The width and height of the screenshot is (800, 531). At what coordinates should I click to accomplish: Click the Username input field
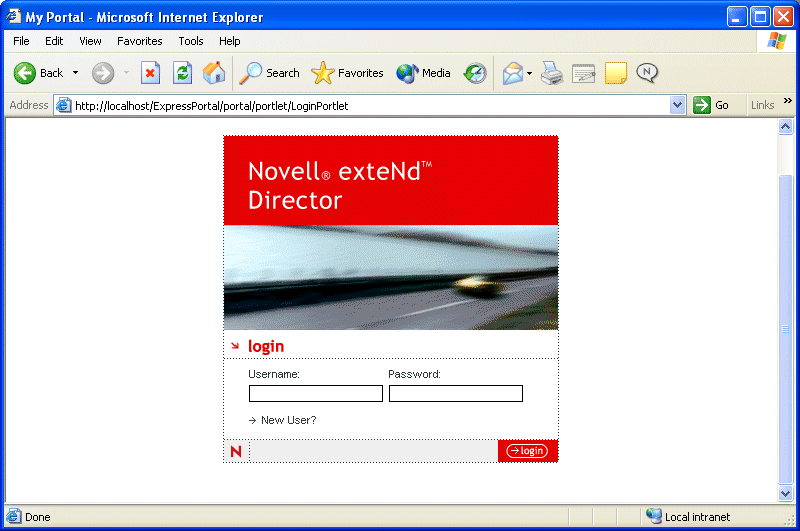coord(316,393)
